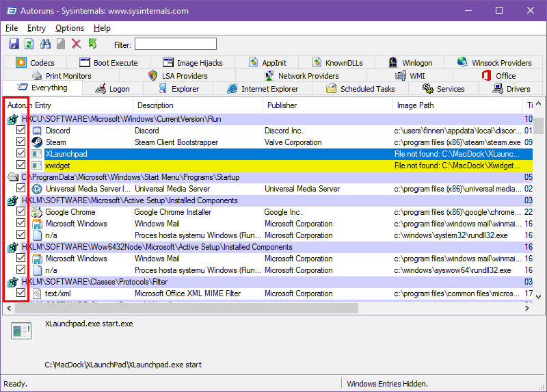Open the LSA Providers tab
The image size is (547, 392).
pos(177,76)
